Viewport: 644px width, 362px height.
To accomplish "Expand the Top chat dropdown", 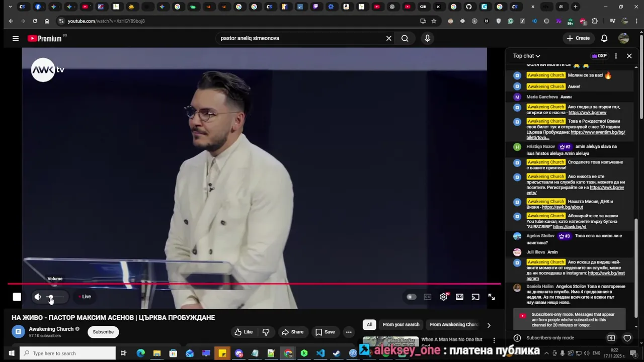I will coord(527,56).
